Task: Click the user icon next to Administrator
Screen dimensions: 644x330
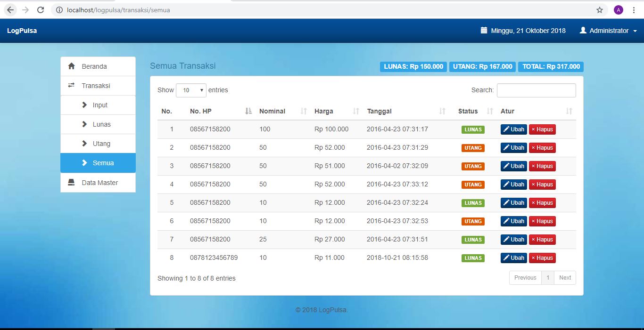Action: 583,31
